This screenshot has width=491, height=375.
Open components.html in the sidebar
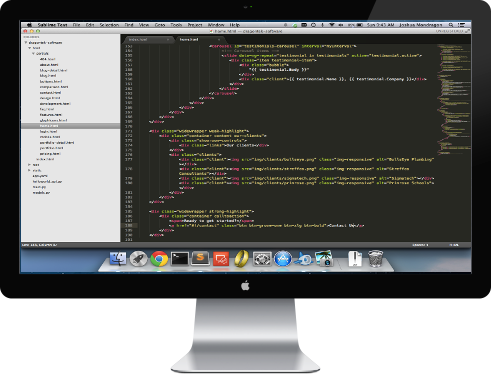54,87
